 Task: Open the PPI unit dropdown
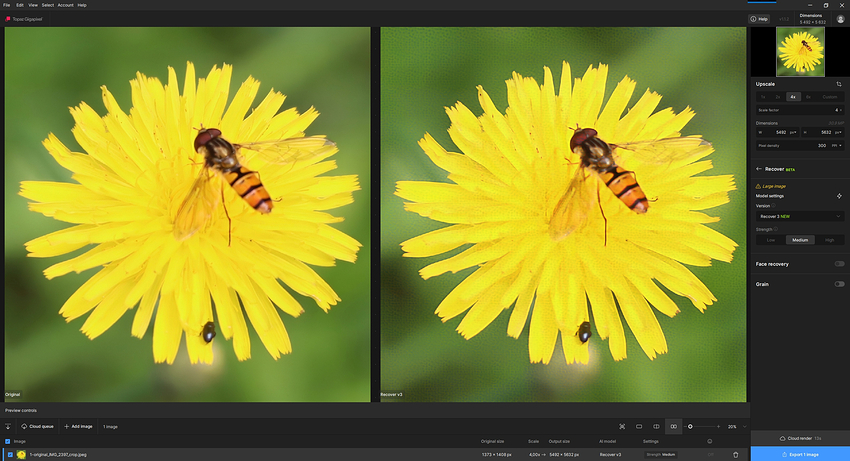[x=838, y=145]
